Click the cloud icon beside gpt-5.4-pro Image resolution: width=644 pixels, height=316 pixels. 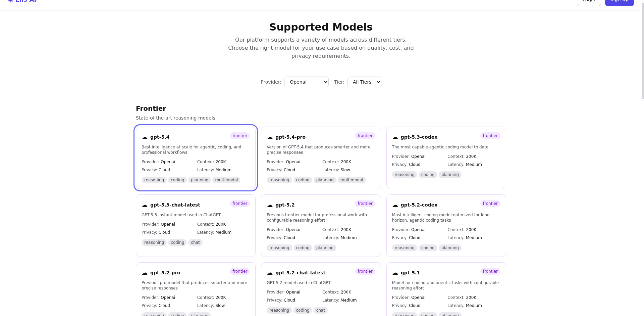coord(270,137)
